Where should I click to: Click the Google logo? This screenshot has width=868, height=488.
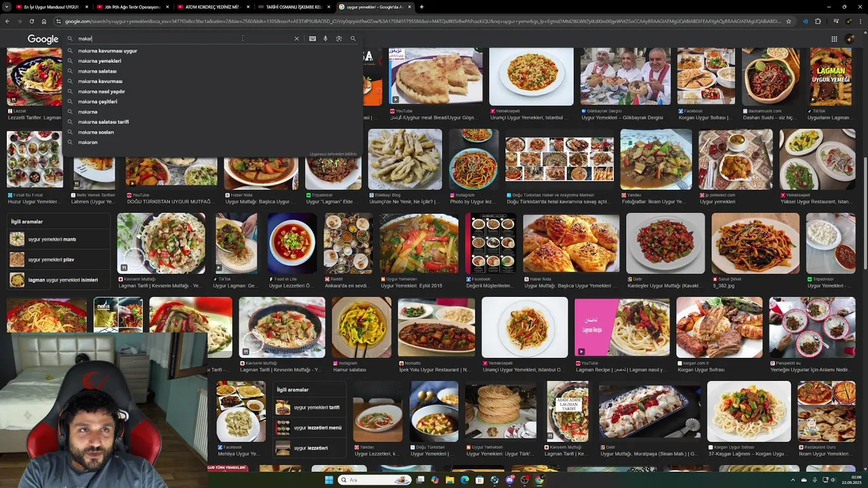[x=43, y=39]
